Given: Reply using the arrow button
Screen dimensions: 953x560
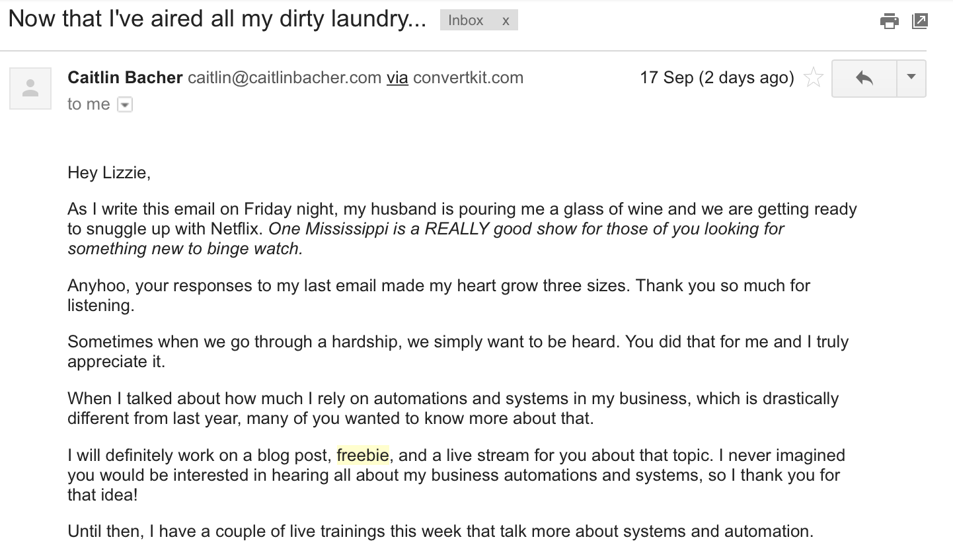Looking at the screenshot, I should (864, 79).
